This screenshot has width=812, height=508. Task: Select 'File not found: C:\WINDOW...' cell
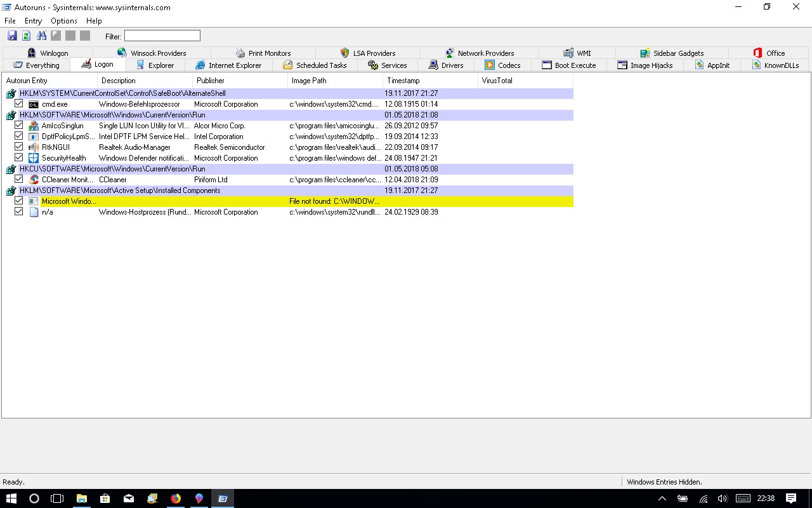334,201
